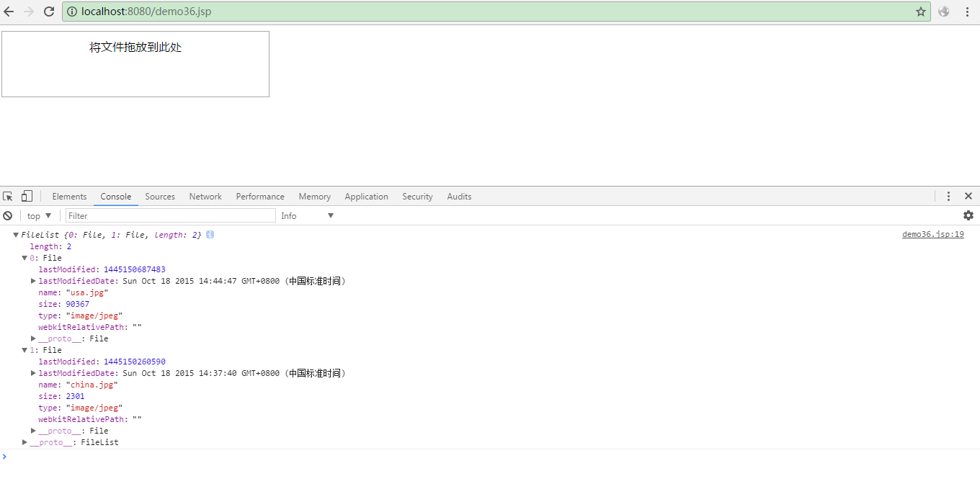Viewport: 980px width, 484px height.
Task: Open the Network tab
Action: [205, 197]
